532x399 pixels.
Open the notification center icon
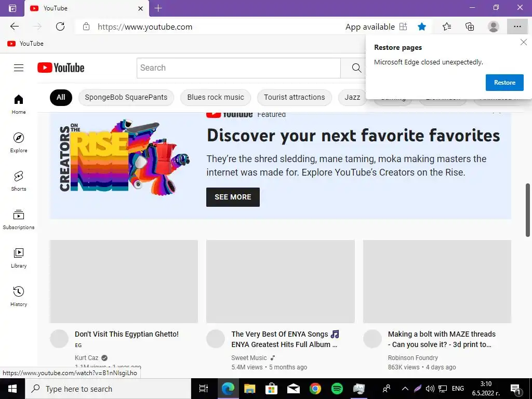[516, 389]
